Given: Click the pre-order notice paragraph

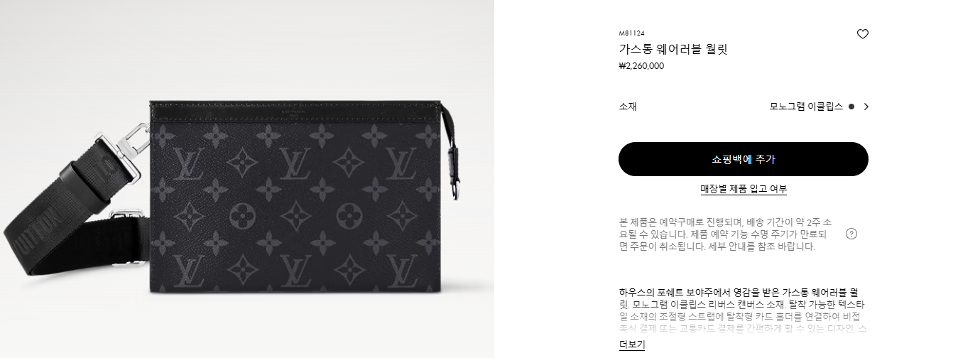Looking at the screenshot, I should (x=725, y=234).
